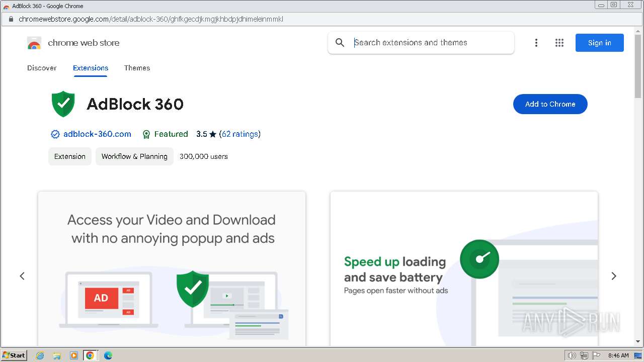Click the Windows Start button
This screenshot has width=644, height=362.
(14, 355)
